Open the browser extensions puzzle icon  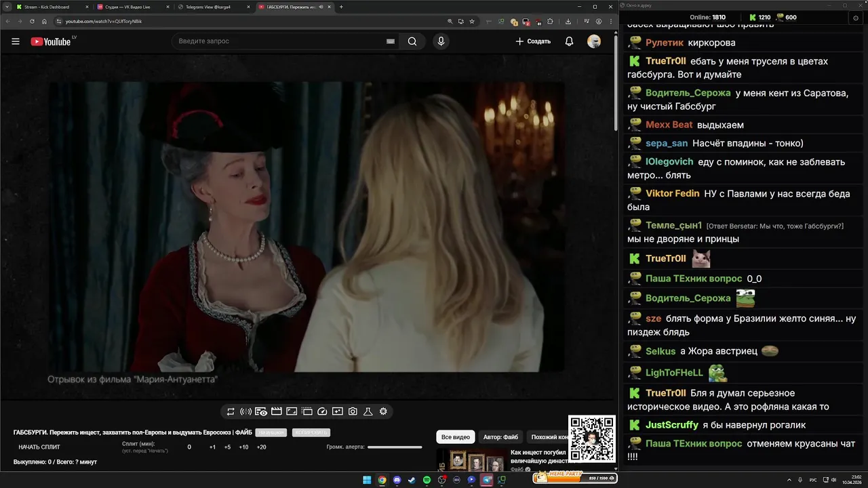(x=550, y=21)
